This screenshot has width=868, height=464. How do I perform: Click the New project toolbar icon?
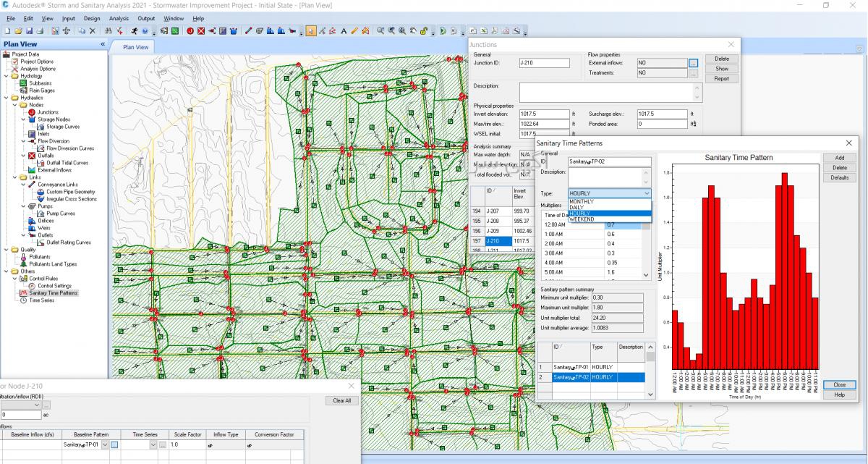[x=7, y=31]
